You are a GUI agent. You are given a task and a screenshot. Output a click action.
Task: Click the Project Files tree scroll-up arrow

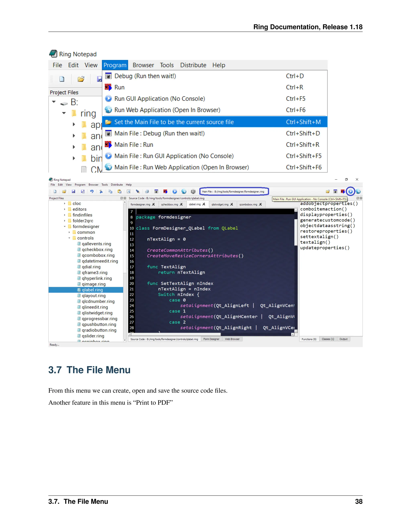coord(125,202)
